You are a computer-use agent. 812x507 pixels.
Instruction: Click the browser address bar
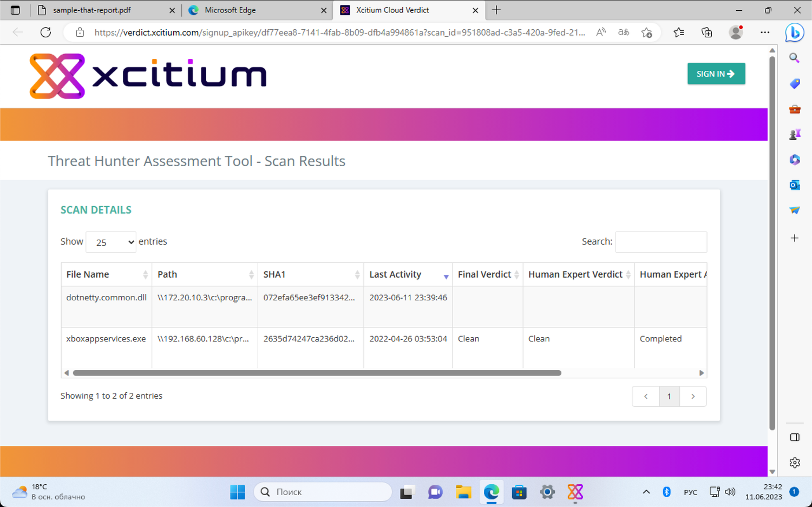339,32
